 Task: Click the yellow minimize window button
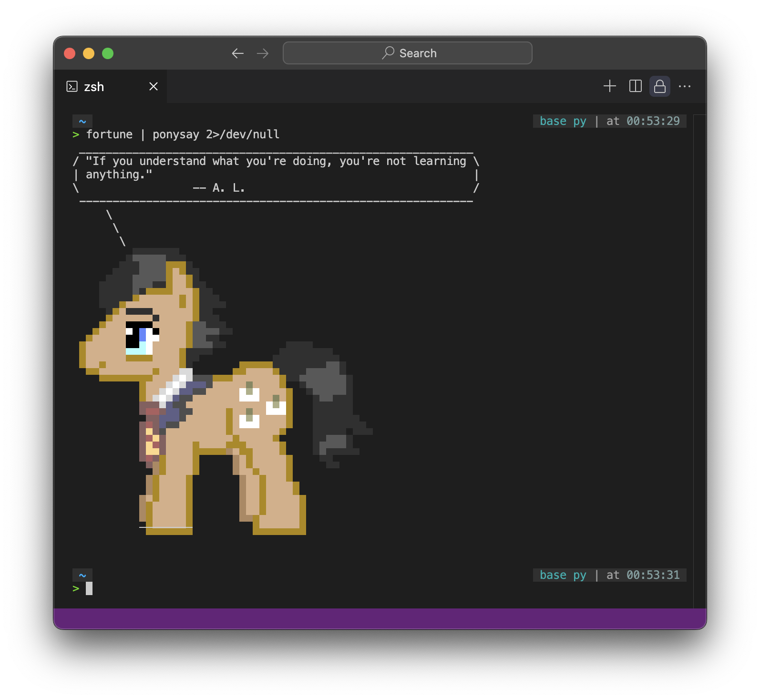tap(89, 53)
